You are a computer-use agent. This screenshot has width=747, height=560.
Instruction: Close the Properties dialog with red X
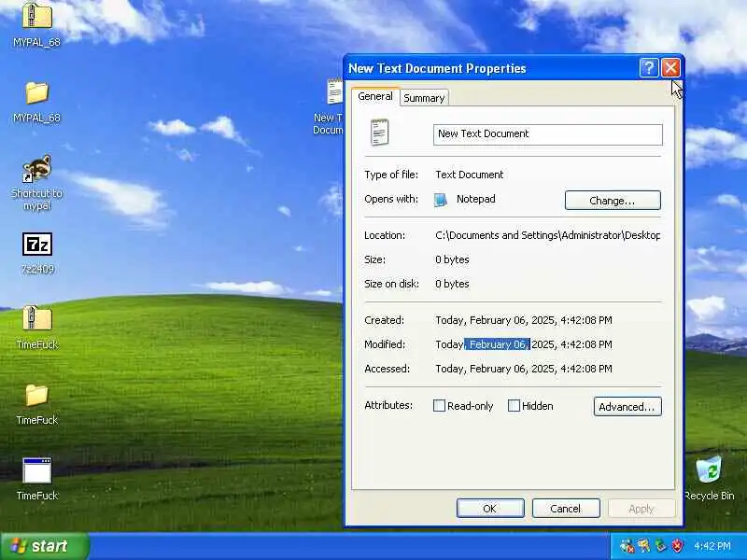click(x=670, y=67)
